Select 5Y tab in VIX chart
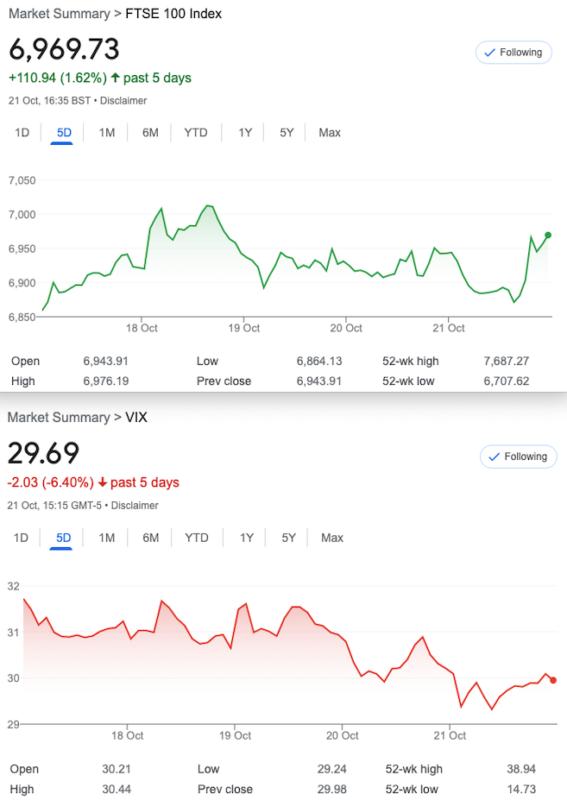Image resolution: width=567 pixels, height=800 pixels. 288,538
